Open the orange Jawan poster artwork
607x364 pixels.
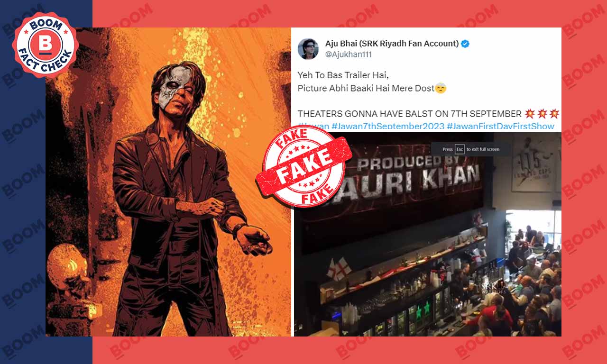click(x=168, y=182)
